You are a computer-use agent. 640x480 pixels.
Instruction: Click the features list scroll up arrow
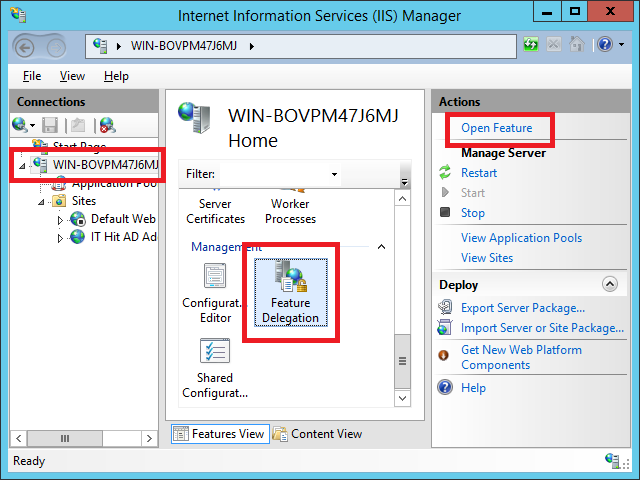(x=402, y=199)
